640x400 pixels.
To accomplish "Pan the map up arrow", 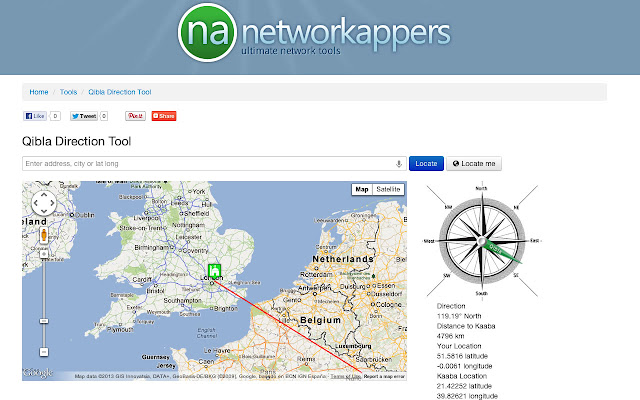I will (x=44, y=195).
